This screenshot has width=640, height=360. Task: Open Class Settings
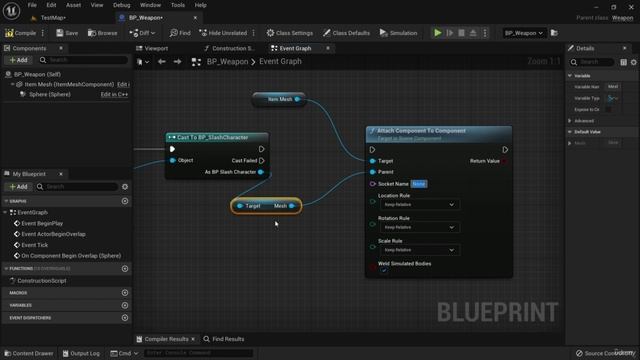tap(290, 33)
